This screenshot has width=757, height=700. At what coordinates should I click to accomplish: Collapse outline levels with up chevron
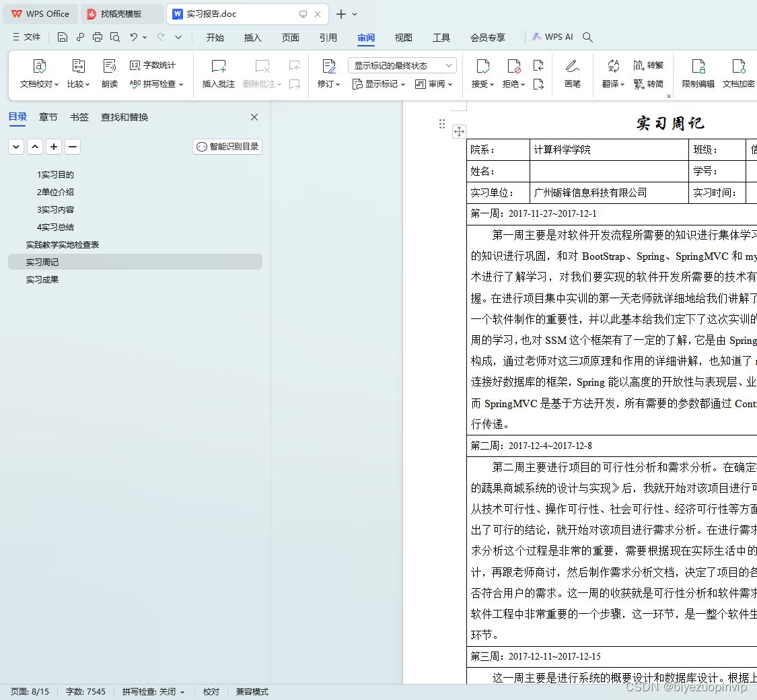click(x=35, y=147)
